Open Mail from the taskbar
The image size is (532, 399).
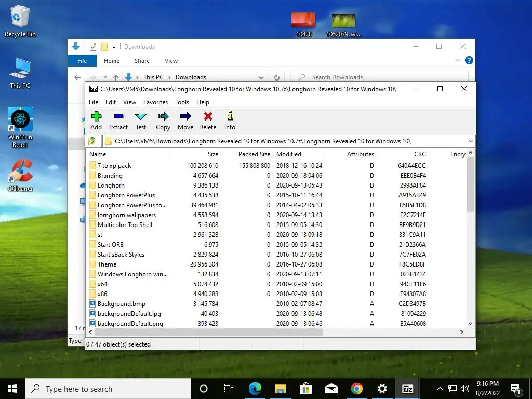(x=331, y=389)
